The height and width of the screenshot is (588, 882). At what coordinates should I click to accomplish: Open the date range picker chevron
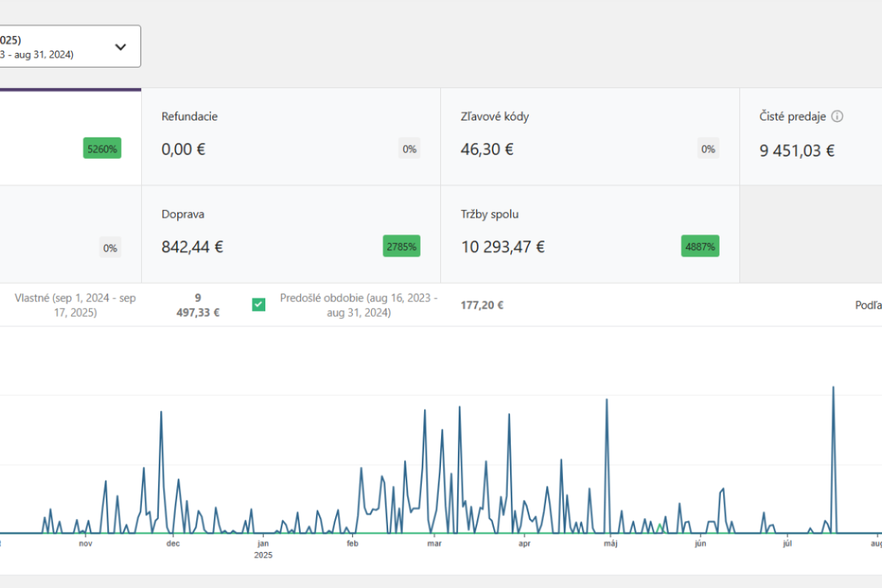click(x=121, y=47)
